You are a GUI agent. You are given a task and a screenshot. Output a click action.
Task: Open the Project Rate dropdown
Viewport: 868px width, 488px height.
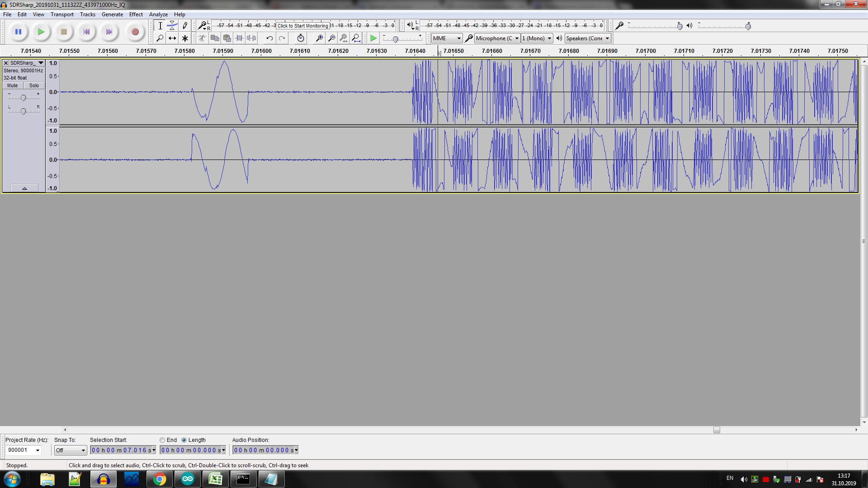tap(38, 450)
